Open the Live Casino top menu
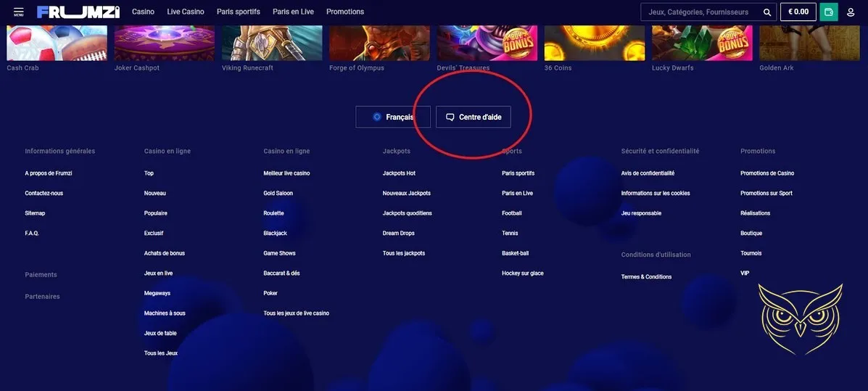The height and width of the screenshot is (391, 868). tap(186, 12)
